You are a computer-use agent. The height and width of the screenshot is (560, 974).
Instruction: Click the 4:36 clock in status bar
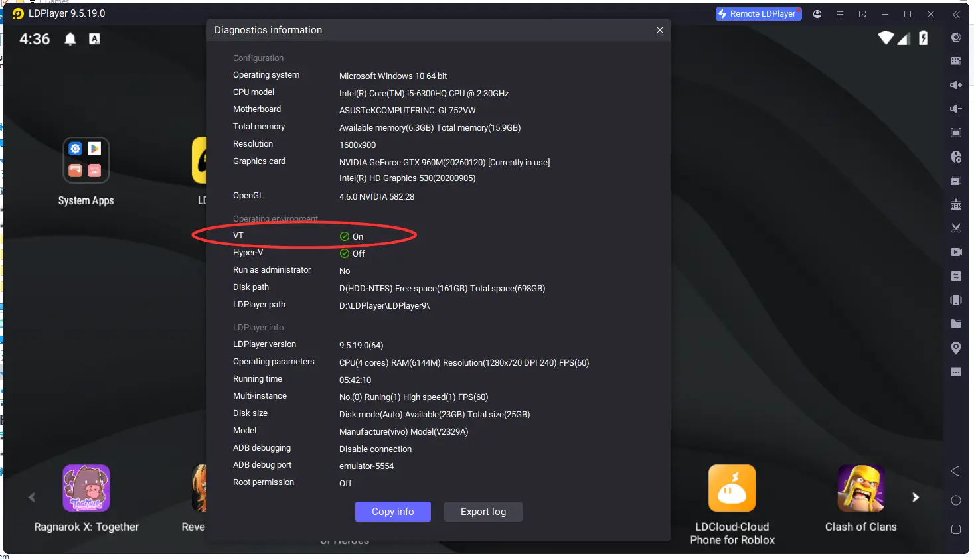click(35, 39)
